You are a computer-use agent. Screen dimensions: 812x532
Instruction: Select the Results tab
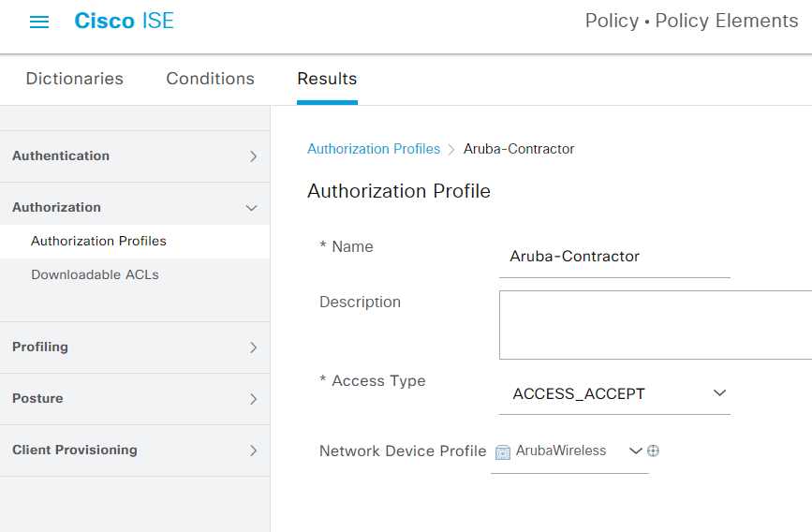(x=327, y=79)
